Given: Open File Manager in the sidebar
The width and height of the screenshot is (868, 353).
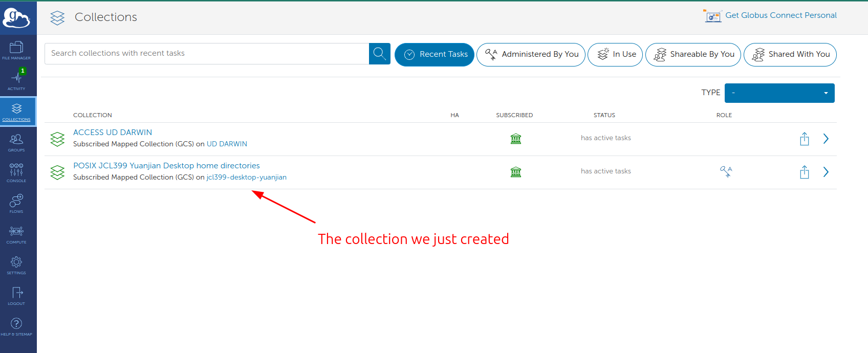Looking at the screenshot, I should (x=16, y=50).
